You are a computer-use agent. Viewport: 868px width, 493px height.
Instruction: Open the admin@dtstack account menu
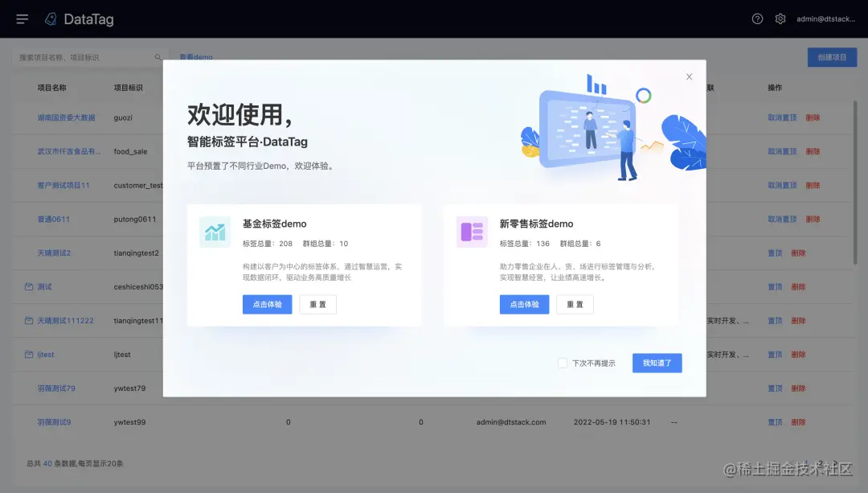point(825,18)
